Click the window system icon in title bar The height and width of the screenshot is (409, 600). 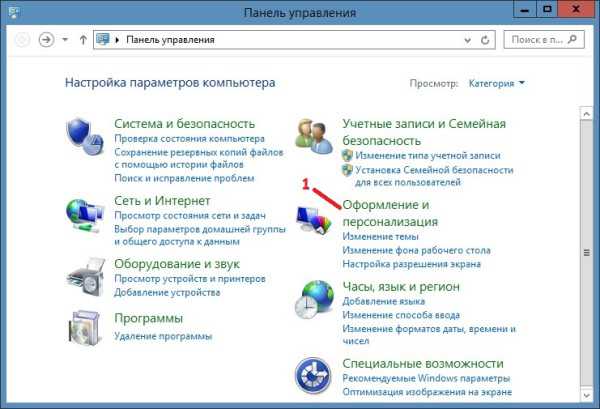pos(14,13)
